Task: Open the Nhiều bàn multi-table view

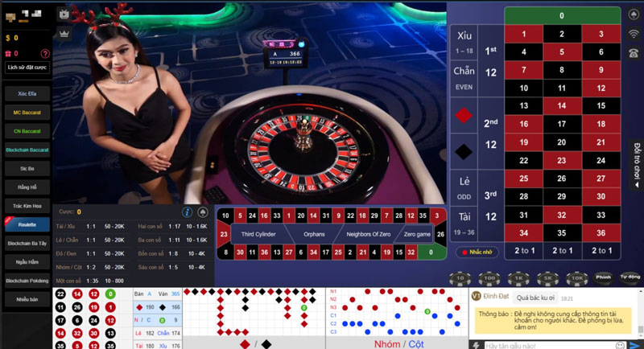Action: pos(27,299)
